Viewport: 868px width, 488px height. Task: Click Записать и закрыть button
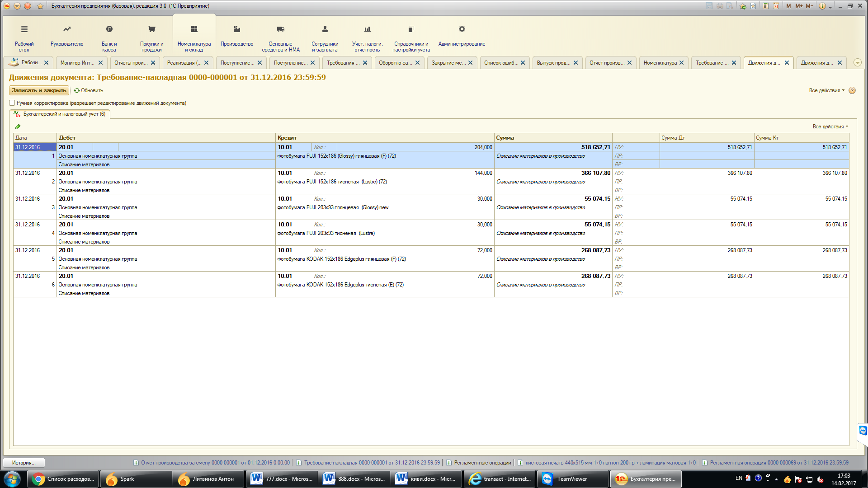point(39,90)
